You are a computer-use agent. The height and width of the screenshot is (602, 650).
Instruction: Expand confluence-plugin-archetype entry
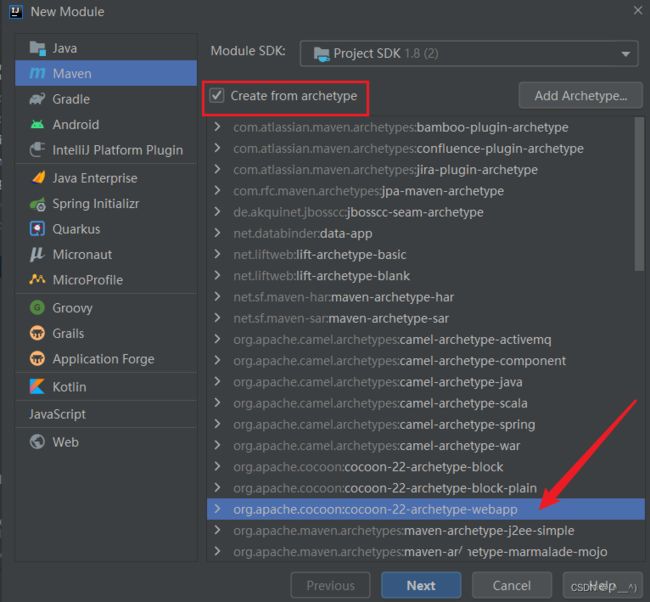click(217, 148)
